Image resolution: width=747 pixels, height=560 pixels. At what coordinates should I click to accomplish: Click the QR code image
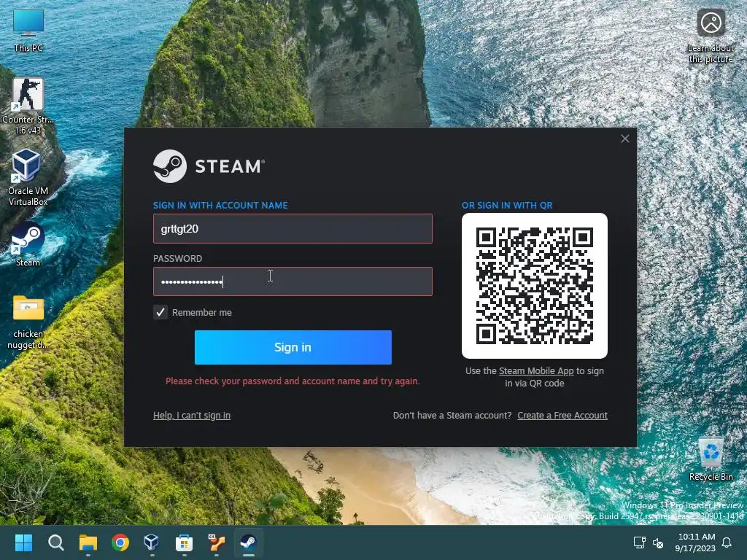pos(535,286)
